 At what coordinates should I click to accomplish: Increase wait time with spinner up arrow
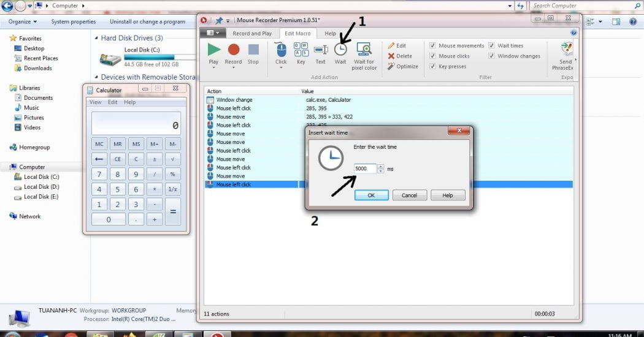(x=381, y=166)
